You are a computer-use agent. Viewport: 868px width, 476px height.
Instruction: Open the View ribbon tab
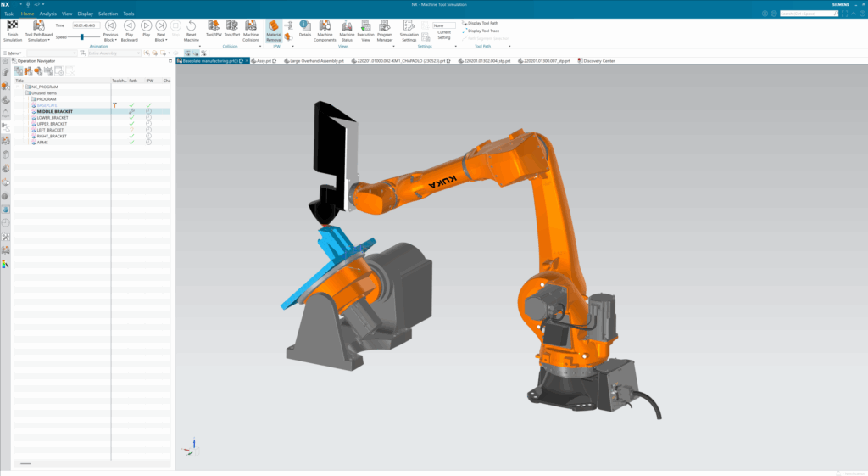(x=67, y=14)
